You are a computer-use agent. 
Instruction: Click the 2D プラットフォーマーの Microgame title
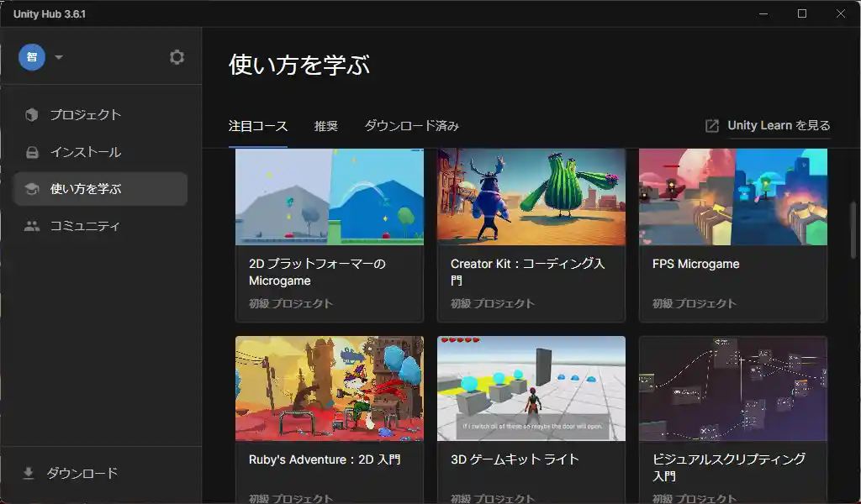[x=317, y=272]
